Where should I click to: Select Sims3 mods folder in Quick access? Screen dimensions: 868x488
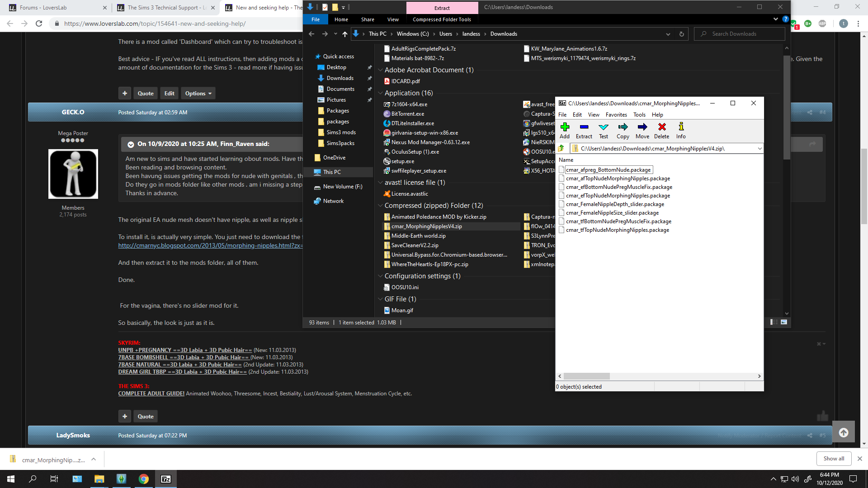click(x=341, y=132)
